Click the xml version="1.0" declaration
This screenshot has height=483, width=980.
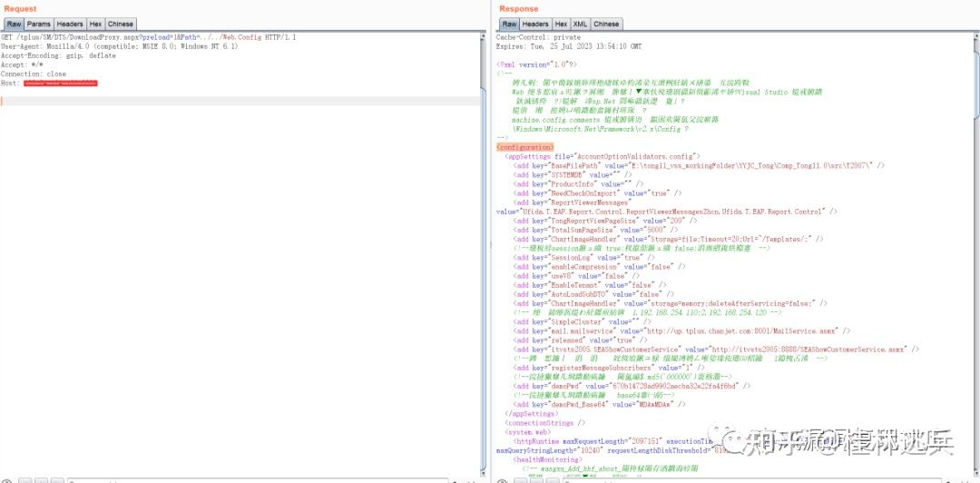click(537, 64)
